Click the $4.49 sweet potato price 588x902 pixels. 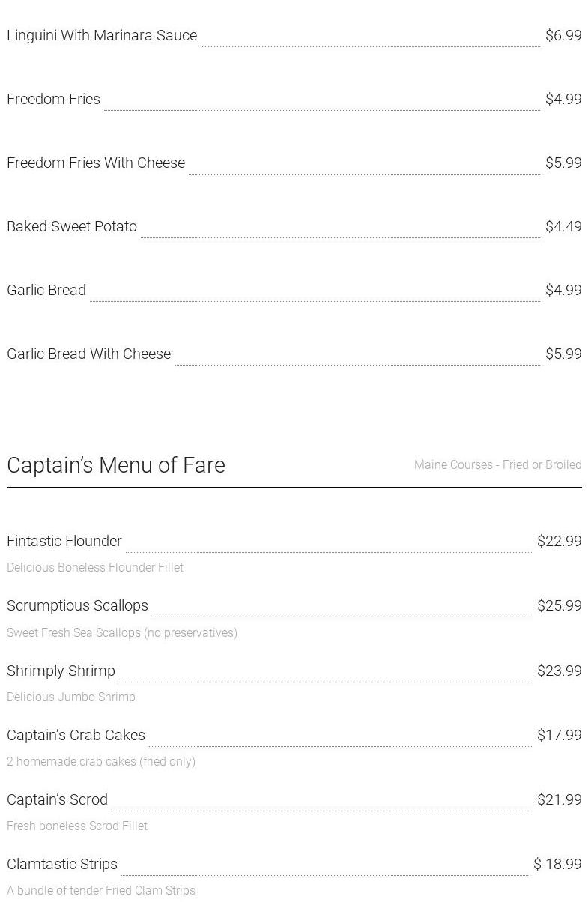[563, 226]
